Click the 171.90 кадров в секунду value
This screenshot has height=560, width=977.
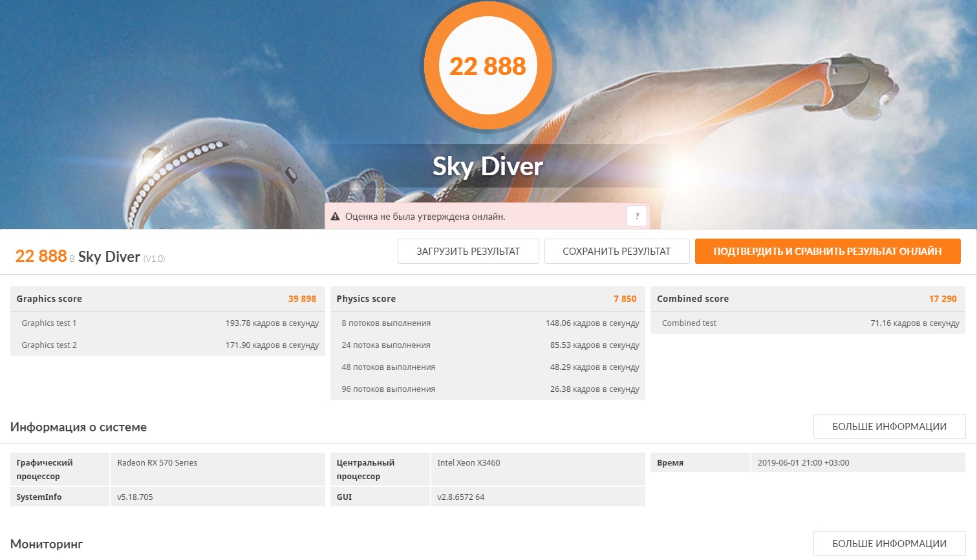[x=272, y=345]
